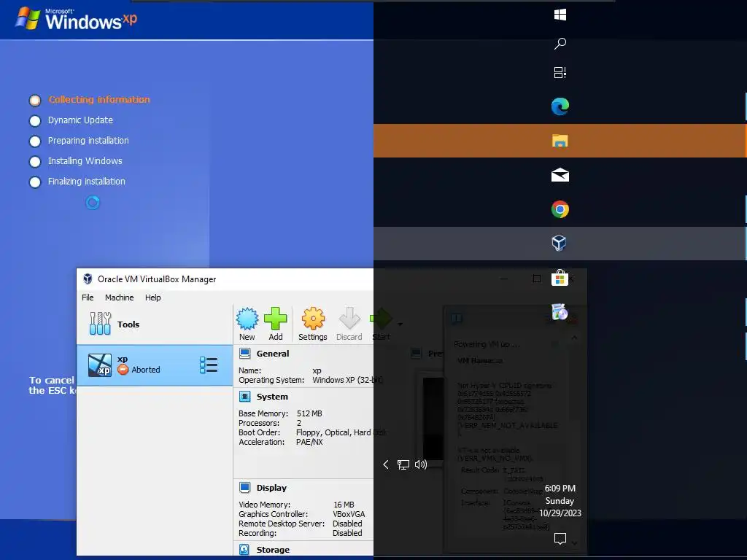Click the VirtualBox title bar cube icon

88,279
